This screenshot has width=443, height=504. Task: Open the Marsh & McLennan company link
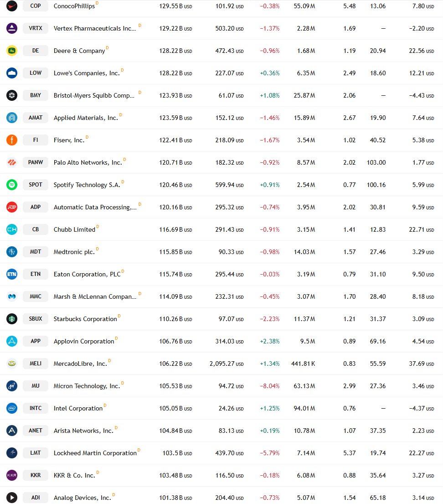pos(95,296)
